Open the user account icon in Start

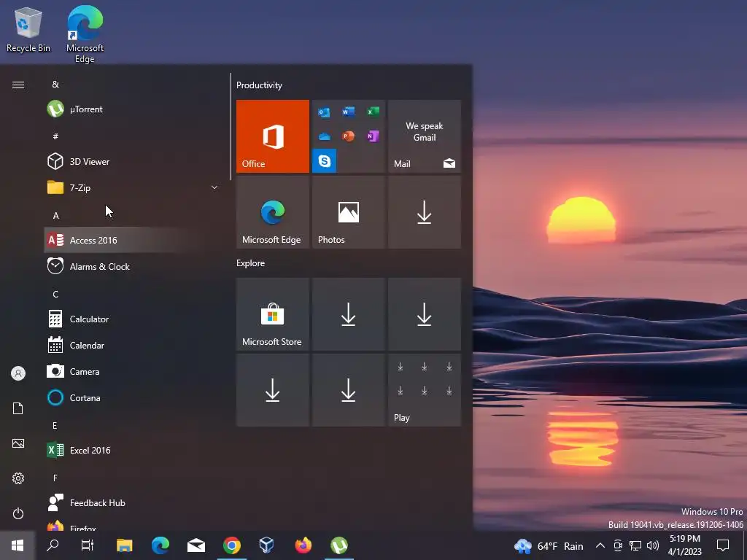pos(18,373)
